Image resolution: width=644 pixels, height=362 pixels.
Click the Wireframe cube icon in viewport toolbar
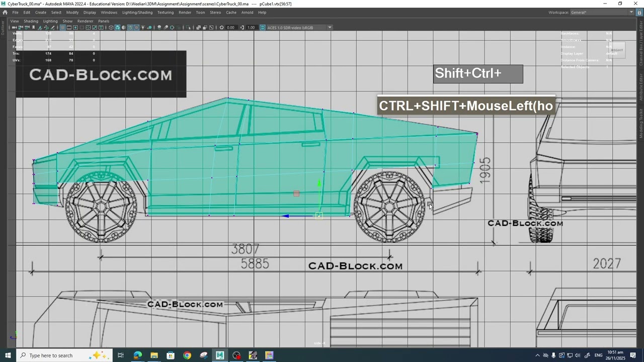tap(111, 27)
